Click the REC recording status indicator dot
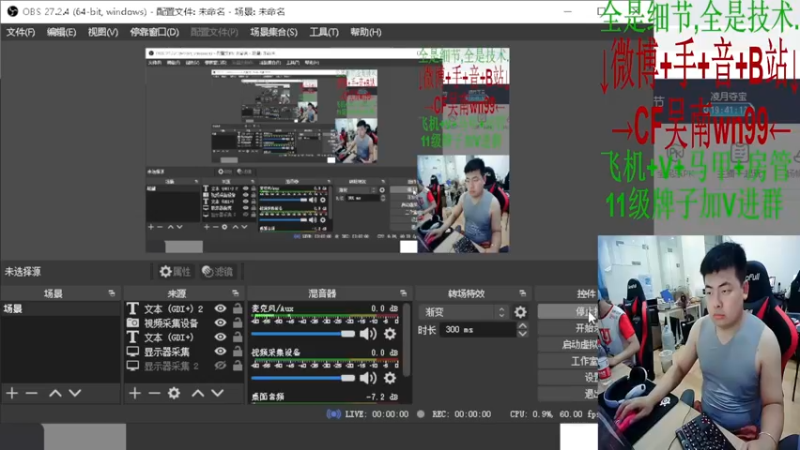The image size is (800, 450). pyautogui.click(x=420, y=414)
